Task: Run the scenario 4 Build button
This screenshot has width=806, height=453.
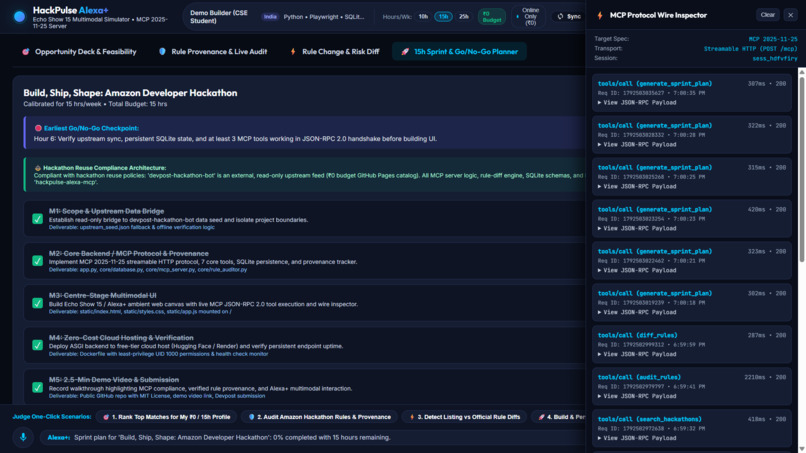Action: pos(559,417)
